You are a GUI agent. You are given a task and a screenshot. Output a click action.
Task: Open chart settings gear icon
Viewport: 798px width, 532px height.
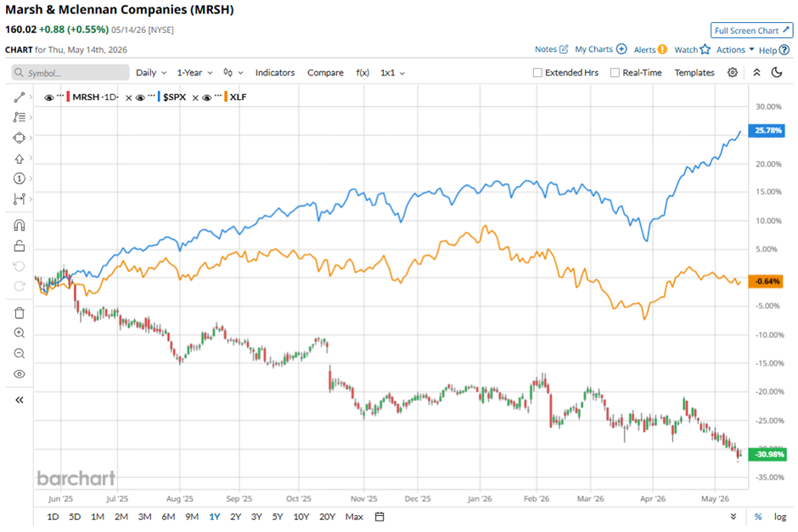point(733,72)
